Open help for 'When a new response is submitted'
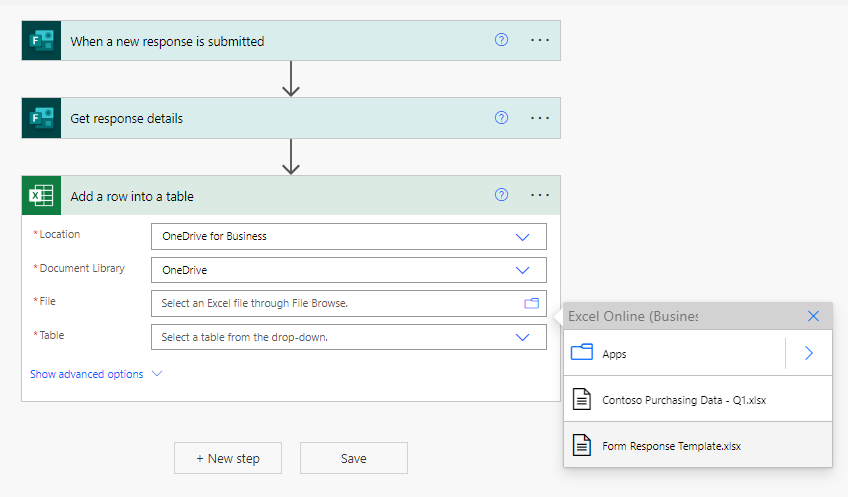The height and width of the screenshot is (497, 848). 502,40
